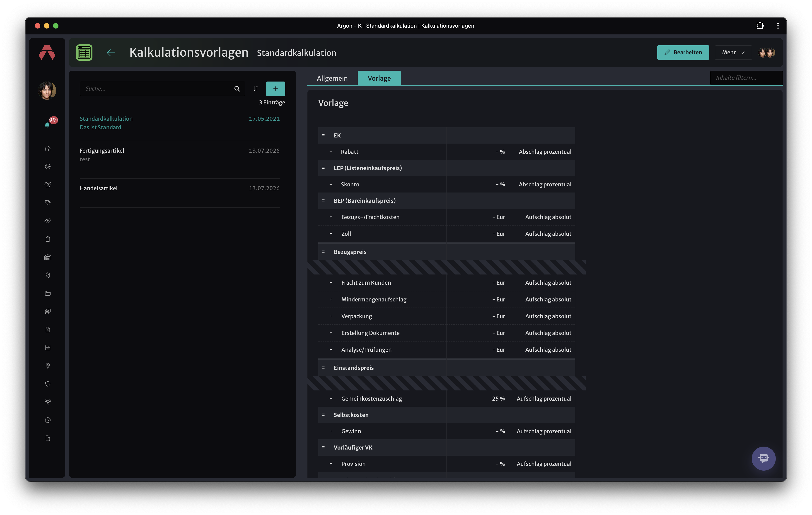
Task: Open the clipboard list icon in sidebar
Action: coord(48,239)
